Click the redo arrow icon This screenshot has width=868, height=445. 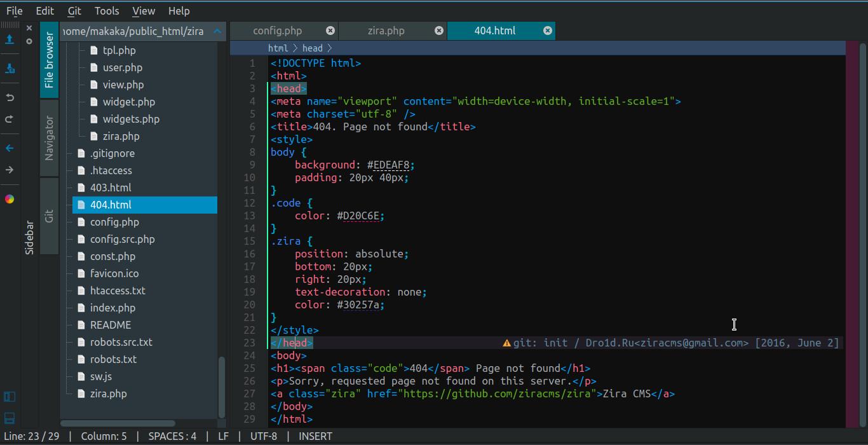pyautogui.click(x=10, y=120)
